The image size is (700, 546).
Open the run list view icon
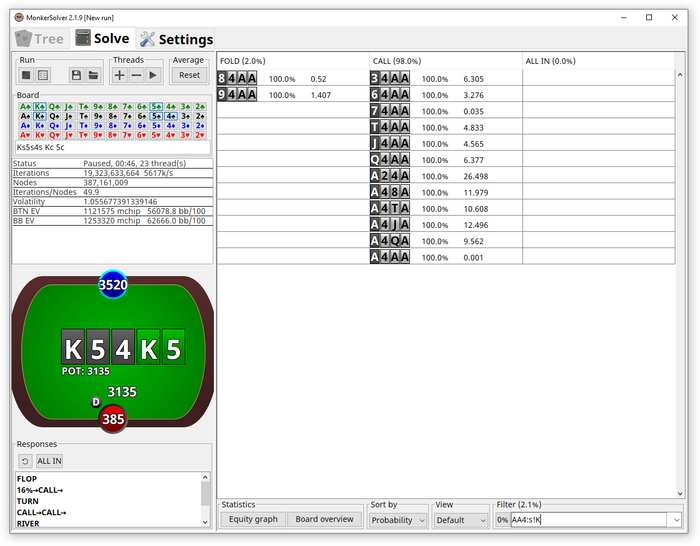[43, 75]
